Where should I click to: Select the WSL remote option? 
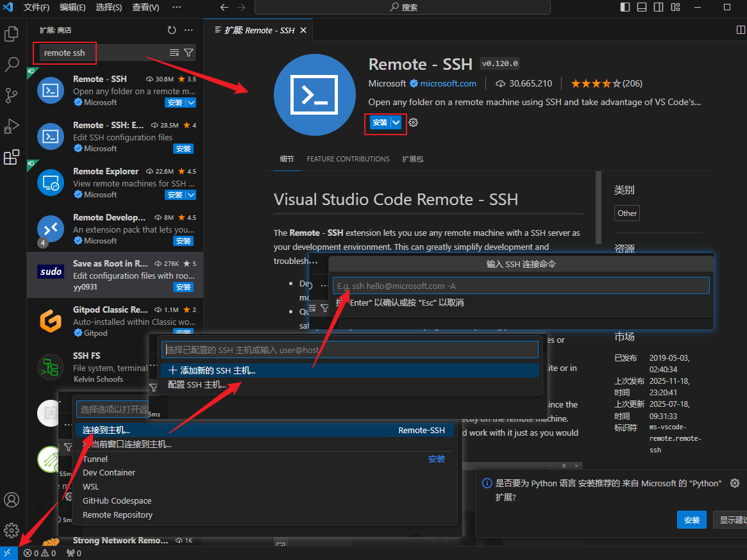264,487
